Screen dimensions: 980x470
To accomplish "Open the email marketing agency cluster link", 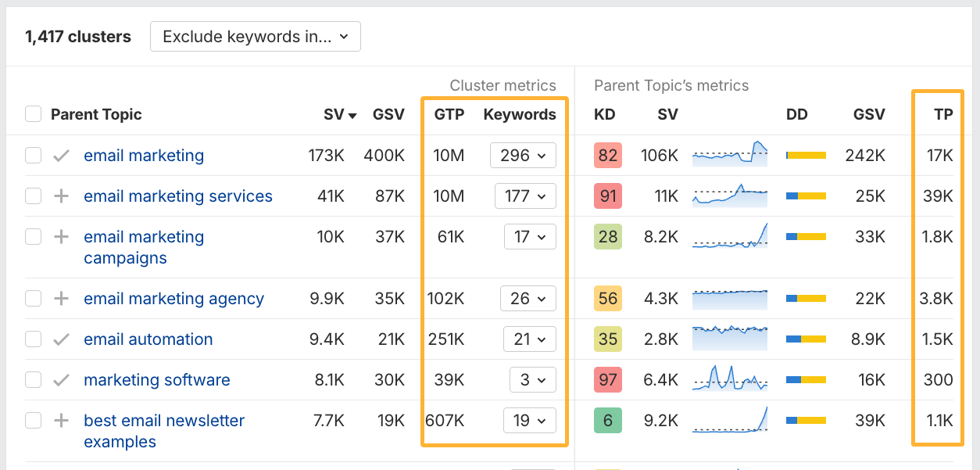I will click(x=173, y=298).
